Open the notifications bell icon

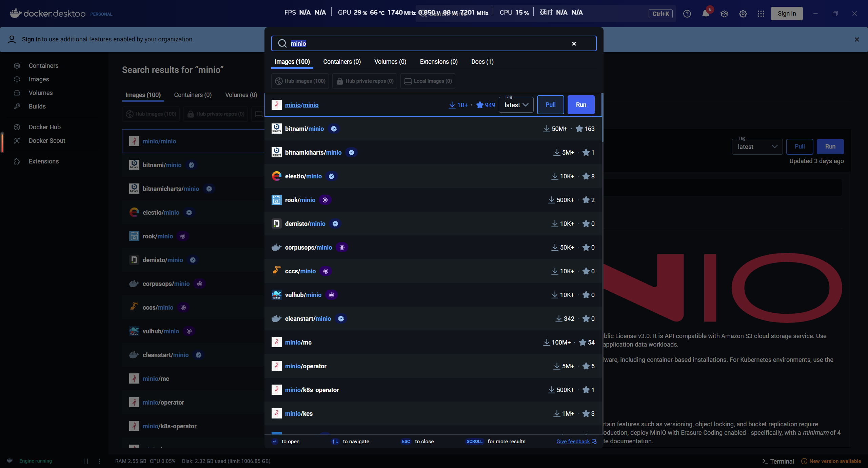[x=706, y=14]
